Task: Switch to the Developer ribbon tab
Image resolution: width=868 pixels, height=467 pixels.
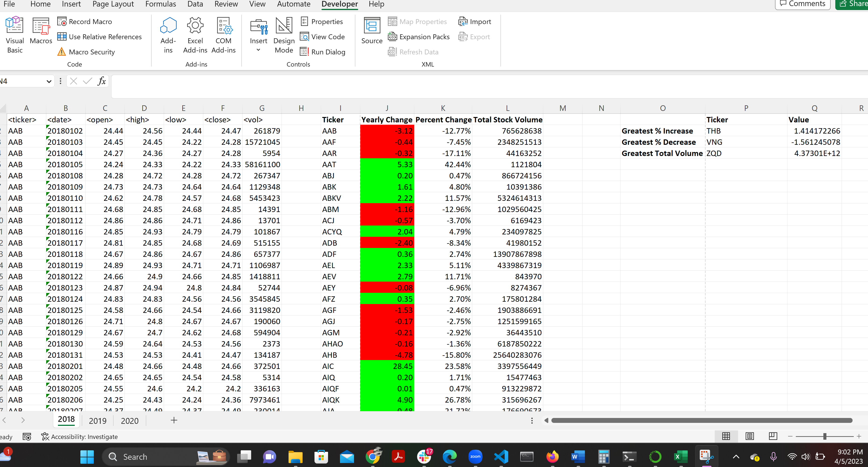Action: 339,4
